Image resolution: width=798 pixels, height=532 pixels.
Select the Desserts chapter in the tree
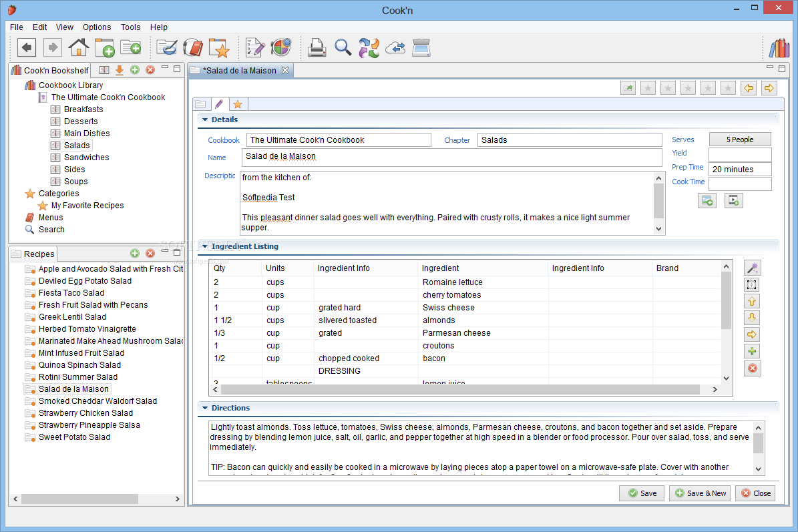80,121
